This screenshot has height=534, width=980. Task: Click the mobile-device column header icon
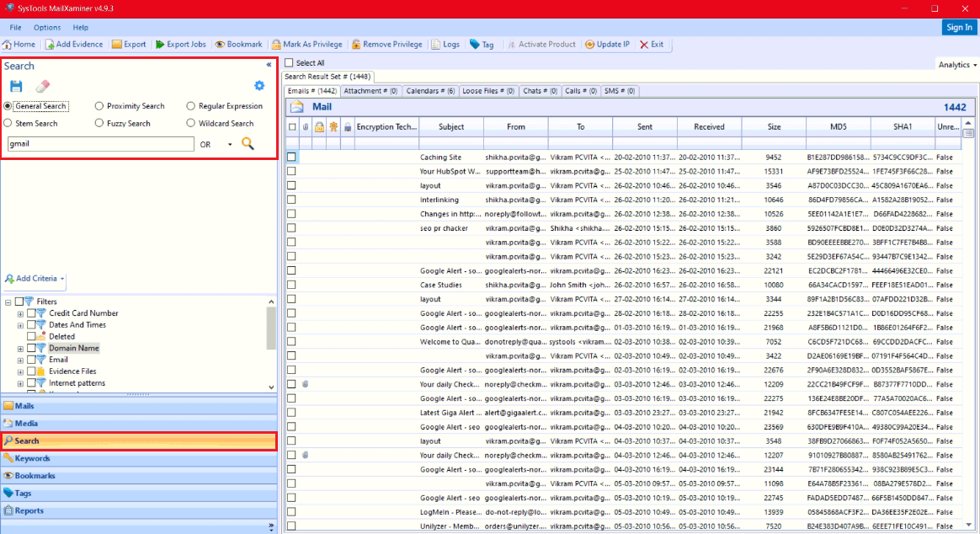pyautogui.click(x=348, y=127)
